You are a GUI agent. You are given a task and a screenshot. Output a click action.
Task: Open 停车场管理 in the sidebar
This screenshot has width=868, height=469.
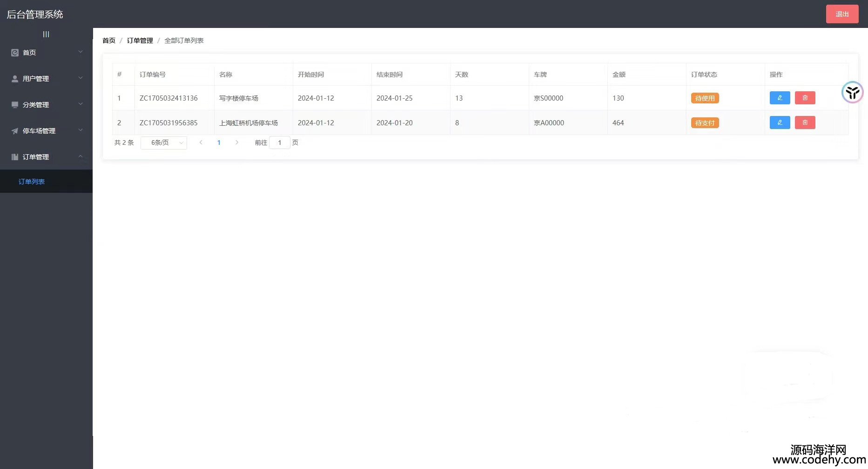[x=47, y=131]
